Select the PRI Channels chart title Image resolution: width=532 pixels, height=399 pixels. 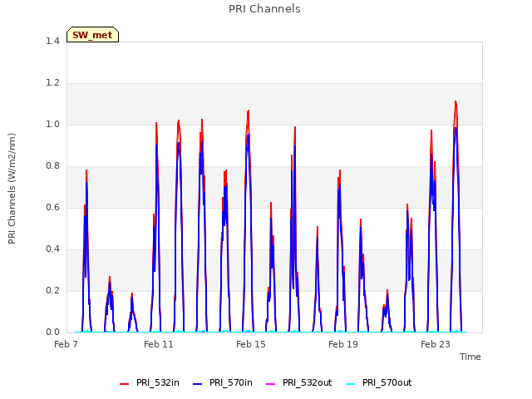(x=264, y=9)
